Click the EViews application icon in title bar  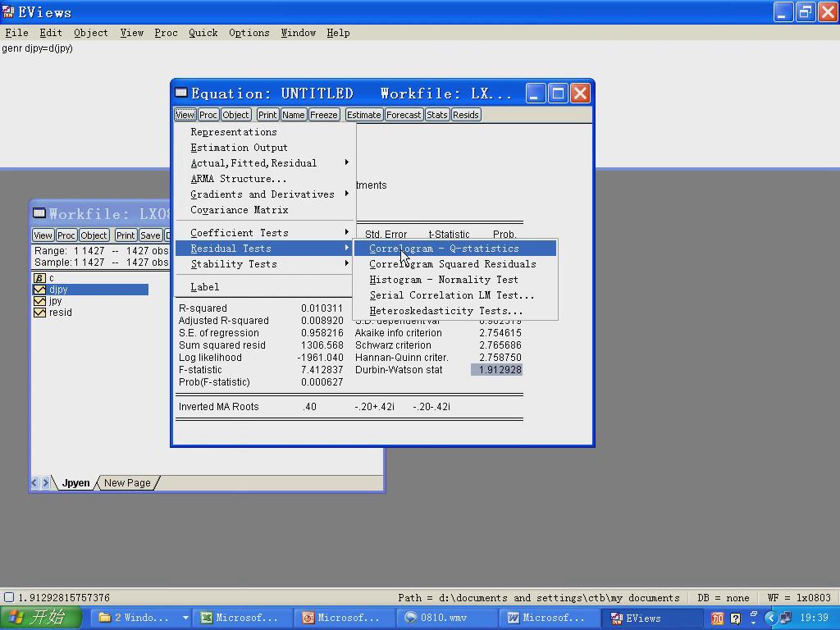(8, 11)
